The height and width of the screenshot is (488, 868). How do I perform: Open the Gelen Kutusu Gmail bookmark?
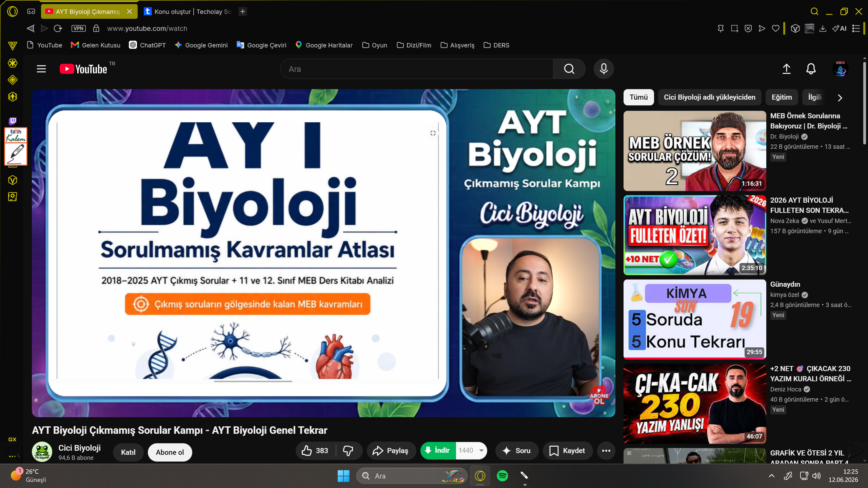tap(95, 45)
